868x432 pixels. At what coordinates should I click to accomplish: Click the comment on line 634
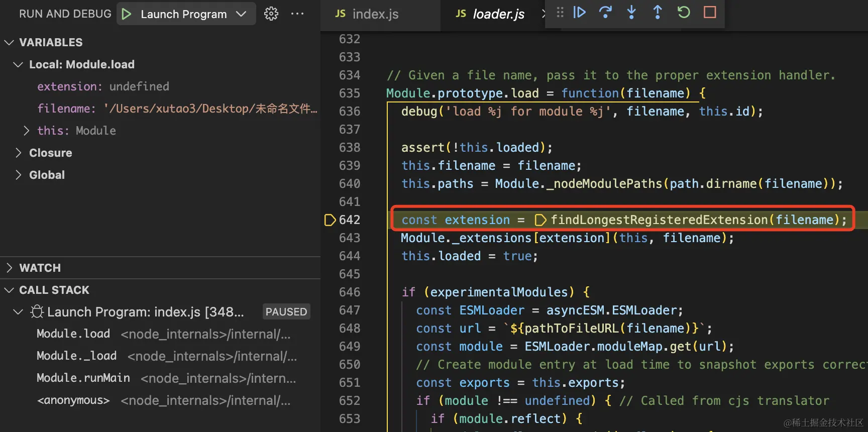(x=611, y=75)
